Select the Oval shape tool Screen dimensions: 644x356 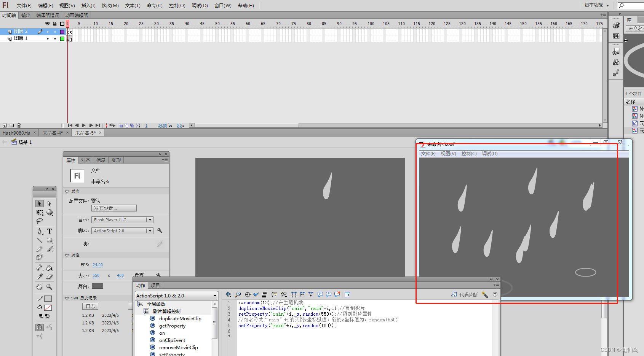pos(50,240)
